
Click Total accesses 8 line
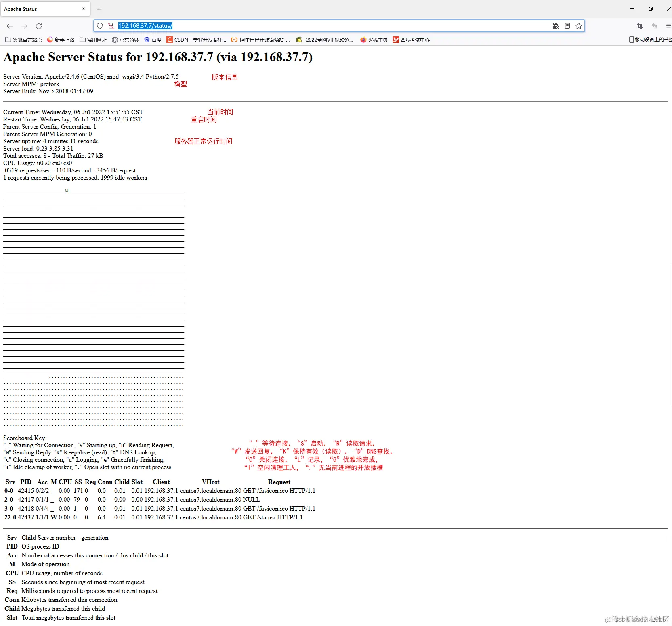tap(53, 156)
